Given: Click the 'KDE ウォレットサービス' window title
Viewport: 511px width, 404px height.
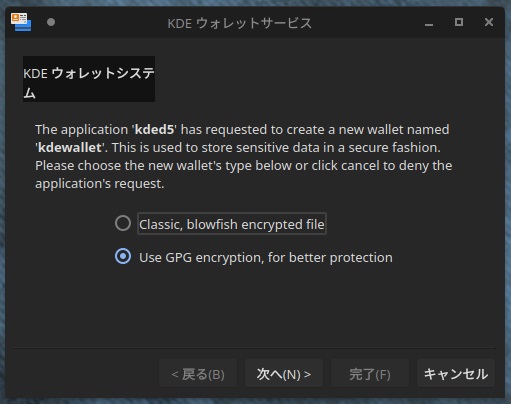Looking at the screenshot, I should pos(239,23).
